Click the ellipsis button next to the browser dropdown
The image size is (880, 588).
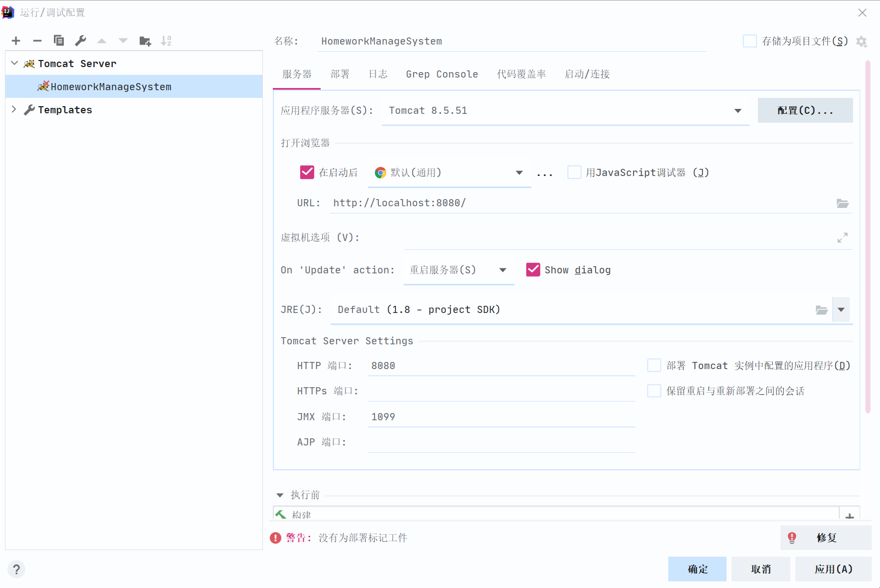coord(544,173)
